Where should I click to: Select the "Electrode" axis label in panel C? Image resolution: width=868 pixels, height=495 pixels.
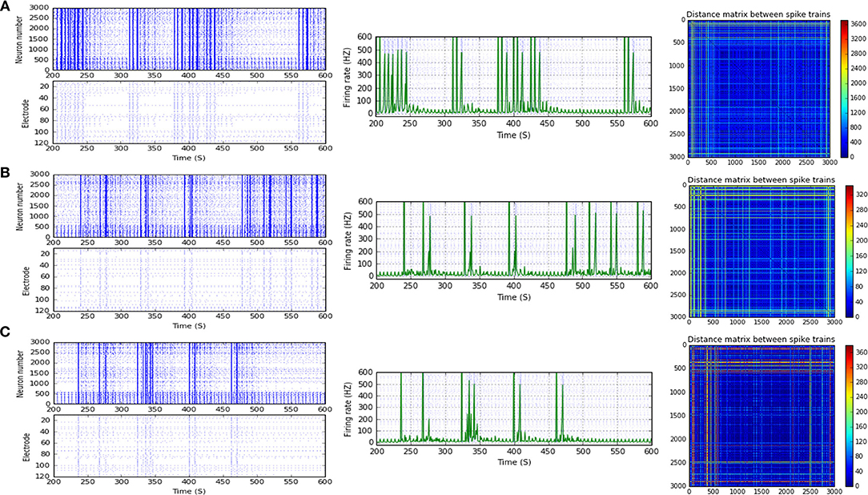[x=26, y=449]
